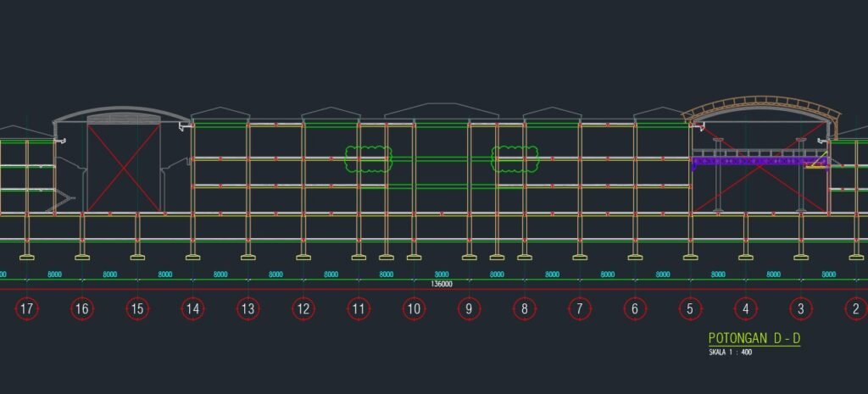Select the POTONGAN D-D title text
Image resolution: width=868 pixels, height=394 pixels.
point(754,338)
